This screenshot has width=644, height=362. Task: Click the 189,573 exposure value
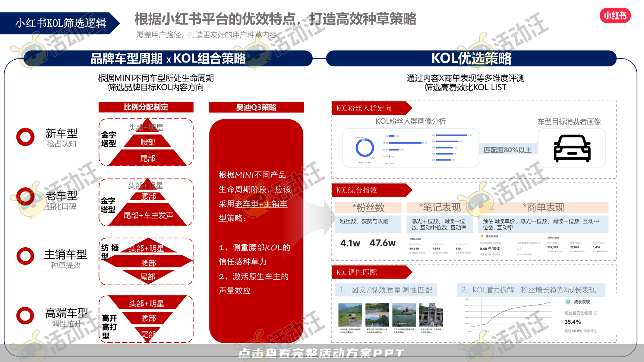click(x=553, y=247)
